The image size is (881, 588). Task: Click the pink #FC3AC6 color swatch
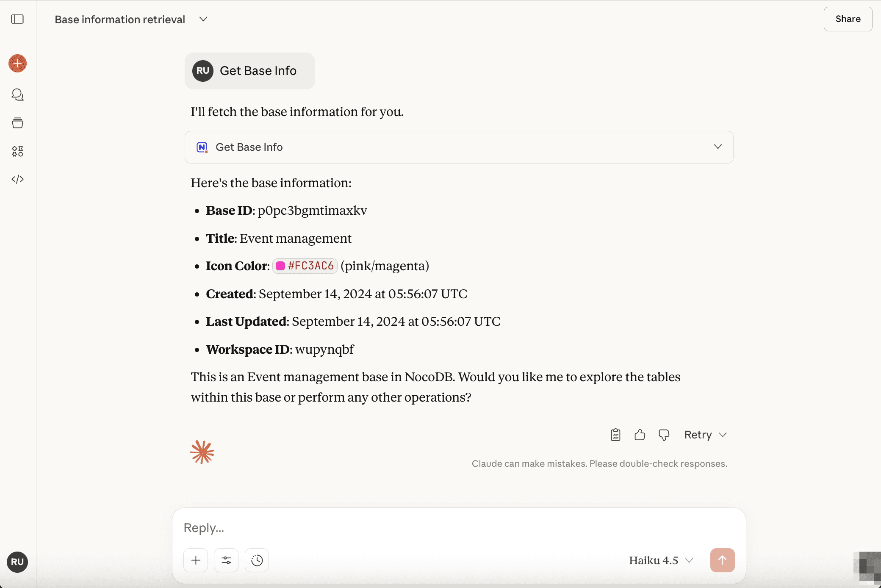[280, 266]
